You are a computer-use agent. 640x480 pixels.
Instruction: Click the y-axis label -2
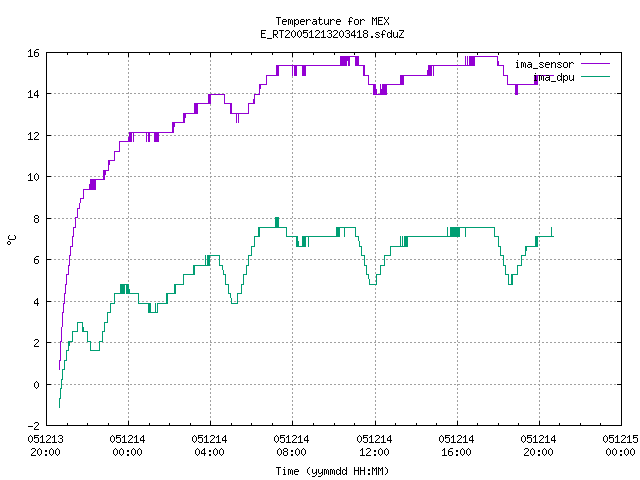tap(33, 426)
